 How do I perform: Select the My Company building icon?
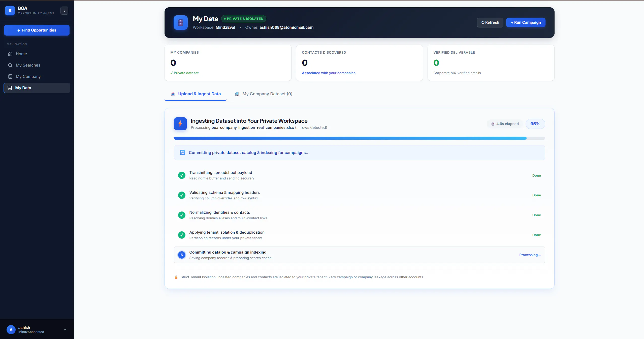click(10, 76)
